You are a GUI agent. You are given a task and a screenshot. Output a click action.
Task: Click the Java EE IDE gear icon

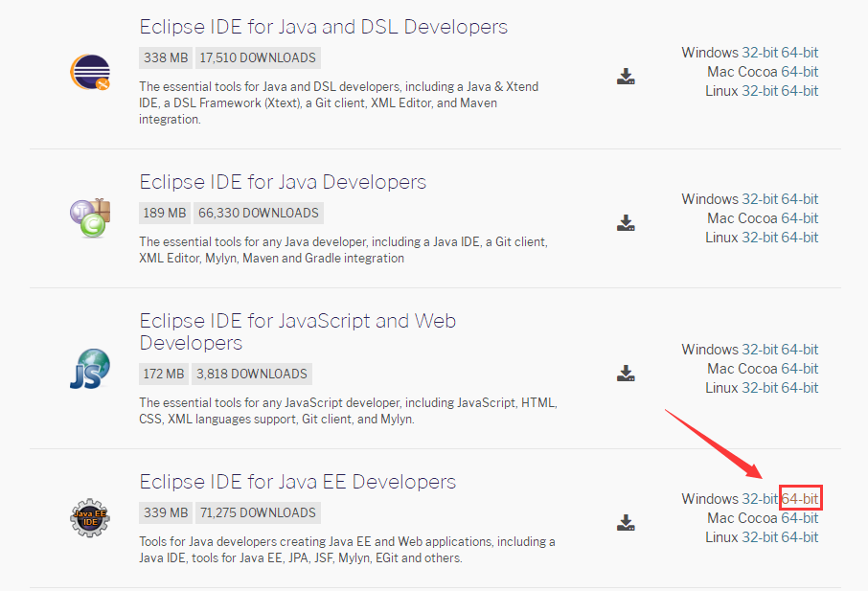coord(90,518)
